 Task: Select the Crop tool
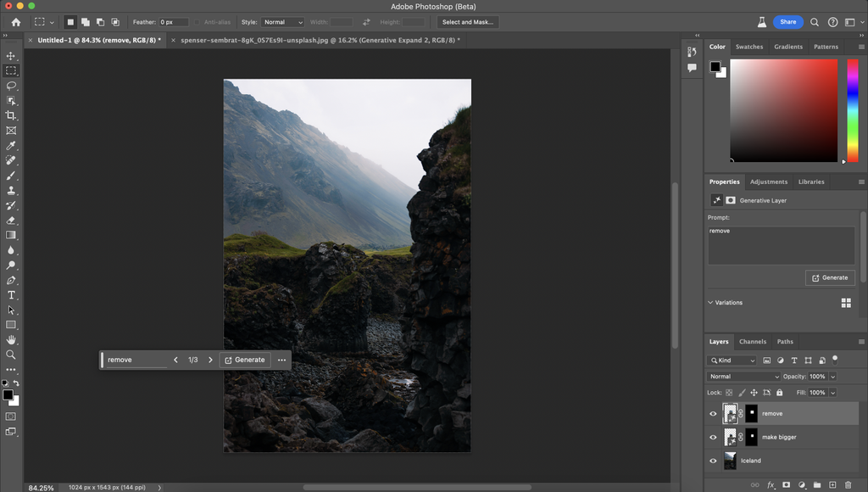pyautogui.click(x=11, y=115)
